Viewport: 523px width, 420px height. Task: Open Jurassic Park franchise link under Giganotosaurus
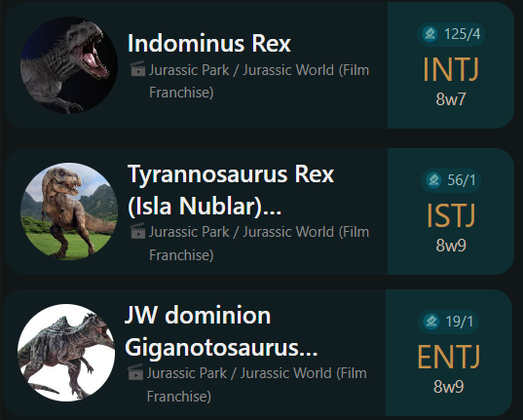point(257,385)
